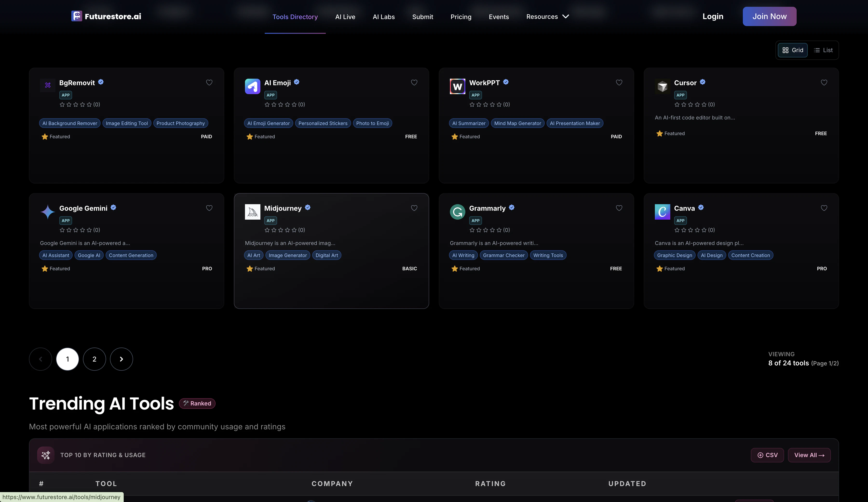
Task: Open the BgRemovit app logo
Action: pyautogui.click(x=47, y=85)
